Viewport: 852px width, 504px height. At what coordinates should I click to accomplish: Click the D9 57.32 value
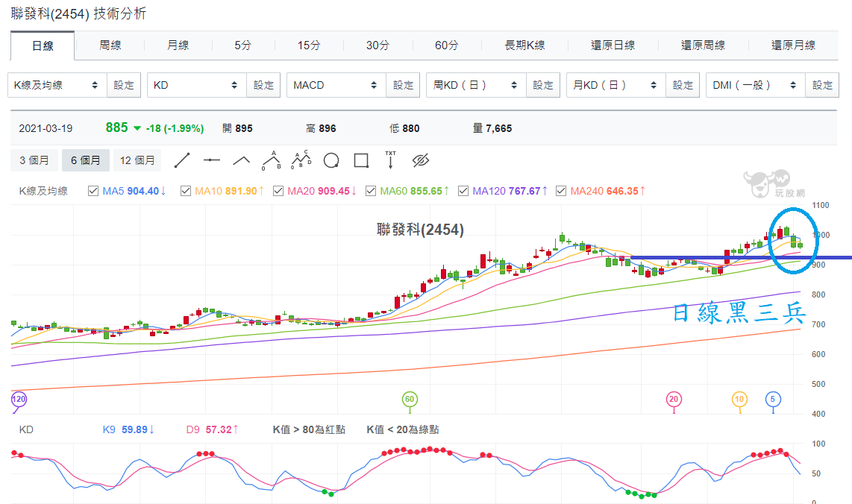coord(213,429)
